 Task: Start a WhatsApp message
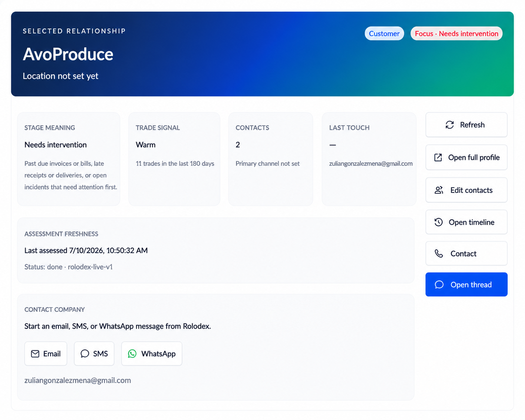tap(152, 354)
